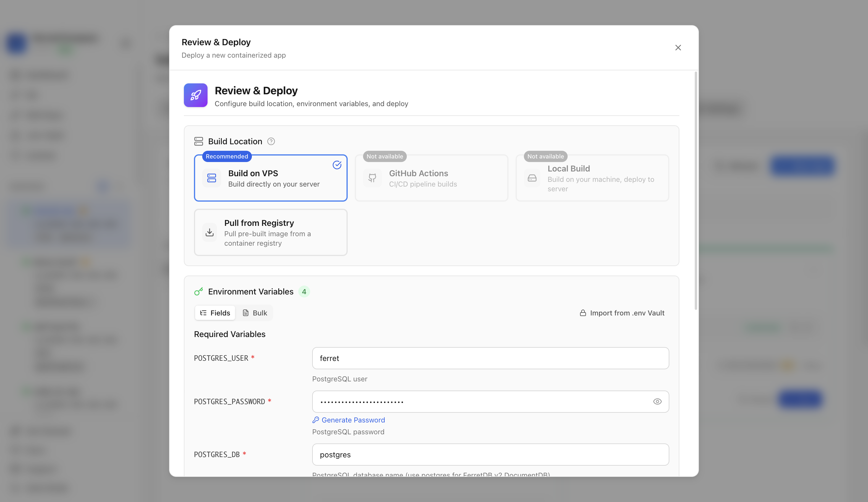The height and width of the screenshot is (502, 868).
Task: Switch to the Bulk tab
Action: (255, 313)
